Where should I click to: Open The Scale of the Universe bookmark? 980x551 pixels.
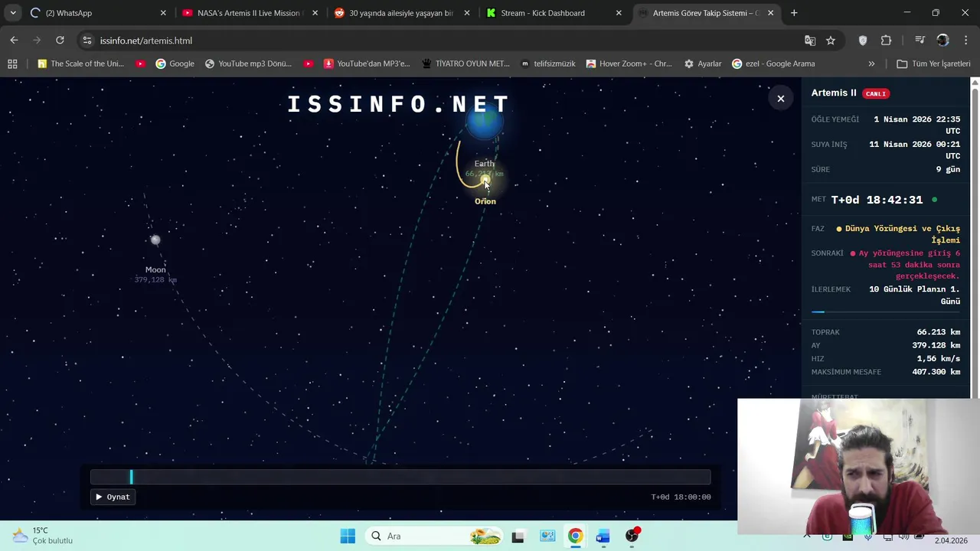80,64
